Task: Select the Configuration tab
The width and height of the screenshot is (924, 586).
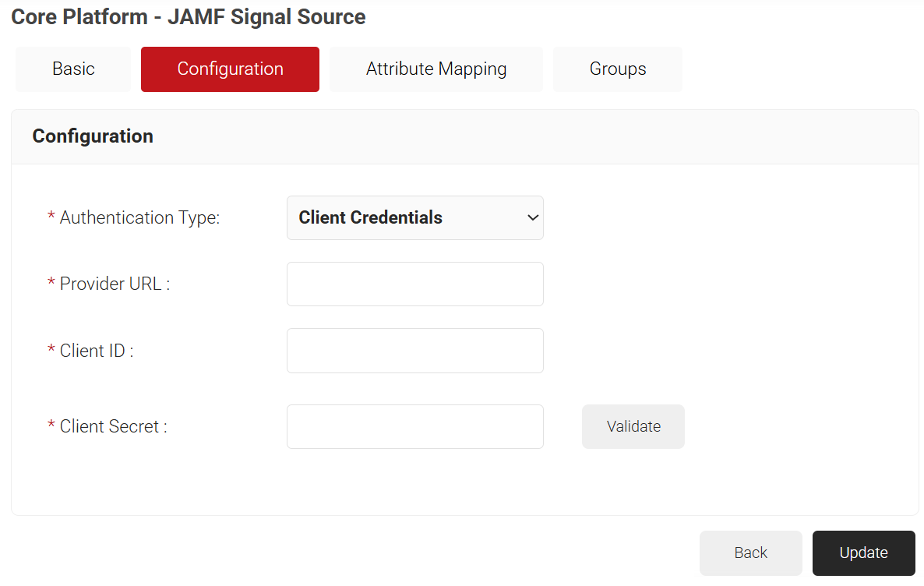Action: 230,69
